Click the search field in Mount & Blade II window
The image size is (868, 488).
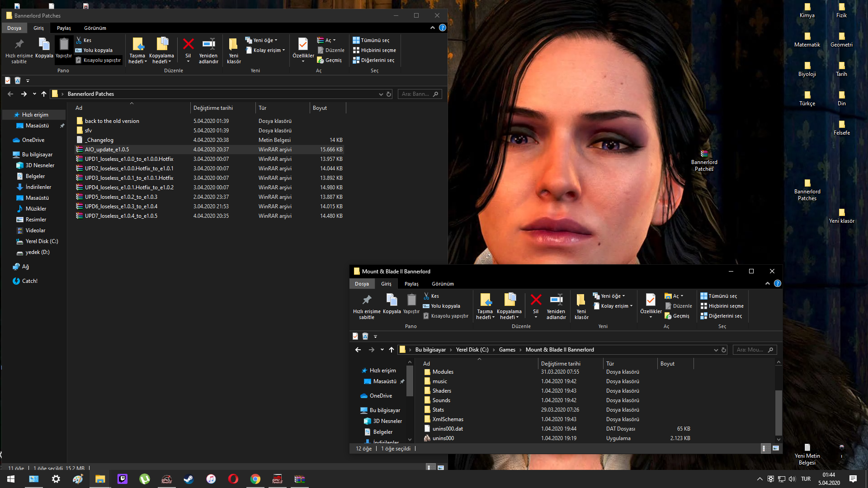click(x=755, y=350)
